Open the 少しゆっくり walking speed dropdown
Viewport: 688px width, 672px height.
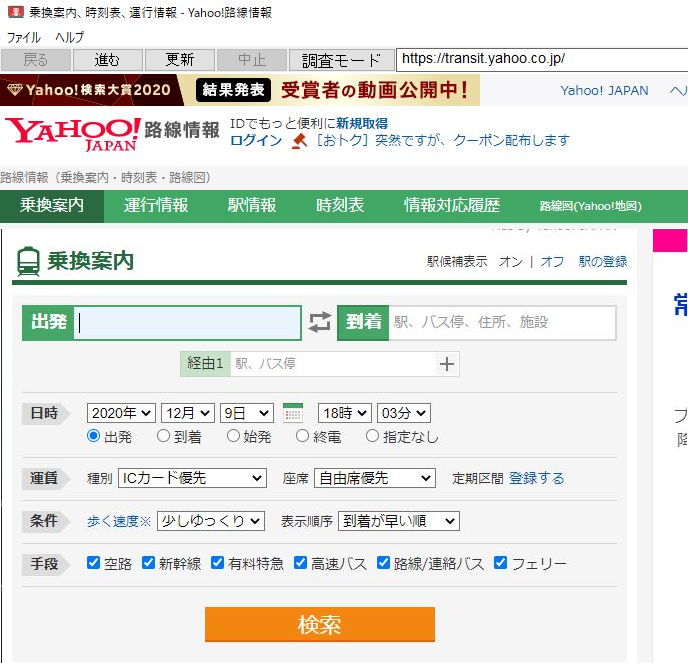211,521
